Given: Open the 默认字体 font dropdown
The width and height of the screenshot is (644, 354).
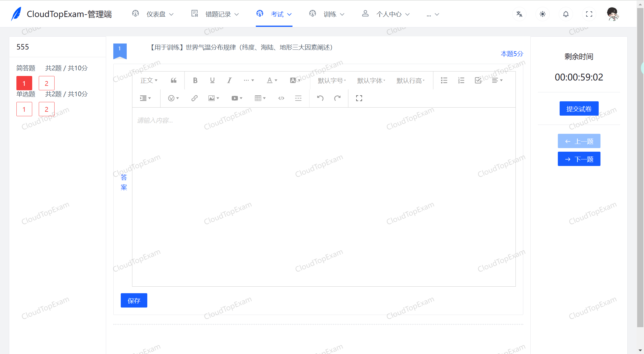Looking at the screenshot, I should click(x=371, y=80).
